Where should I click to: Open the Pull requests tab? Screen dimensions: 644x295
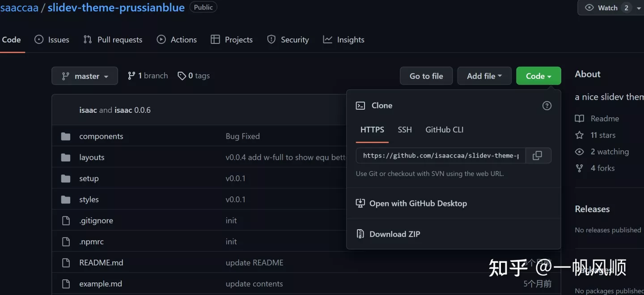pyautogui.click(x=113, y=40)
